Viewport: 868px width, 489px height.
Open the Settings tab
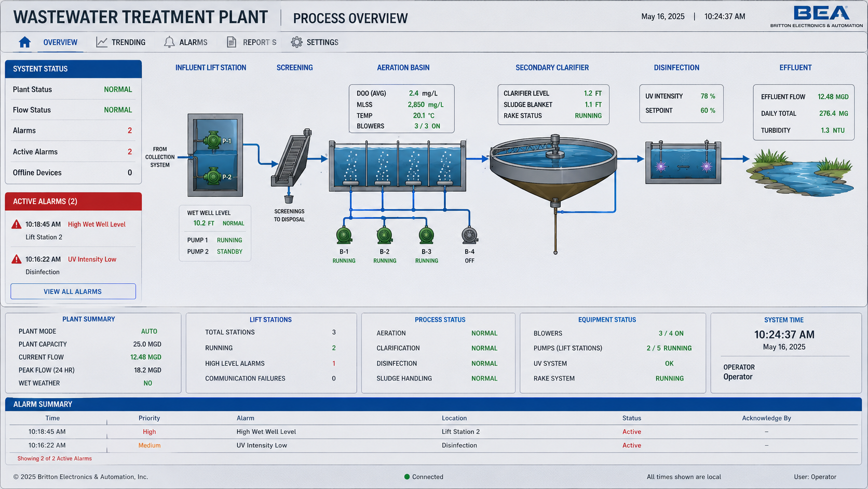(322, 42)
